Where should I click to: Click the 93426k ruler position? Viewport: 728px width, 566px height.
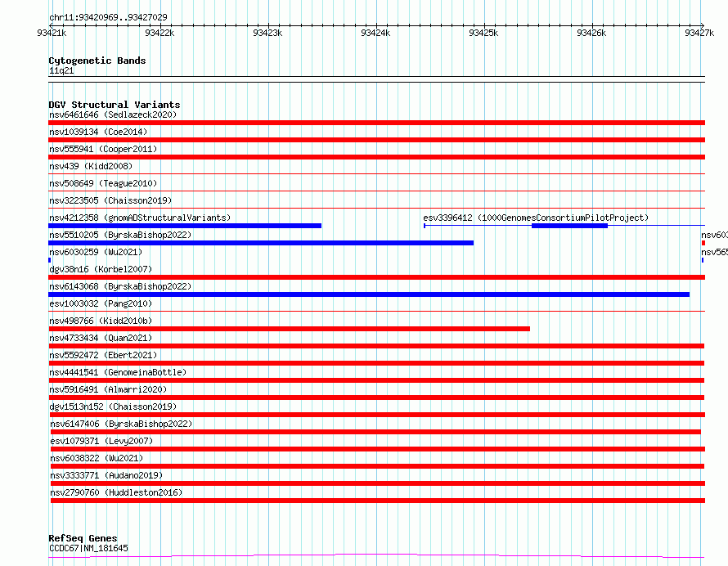tap(591, 33)
